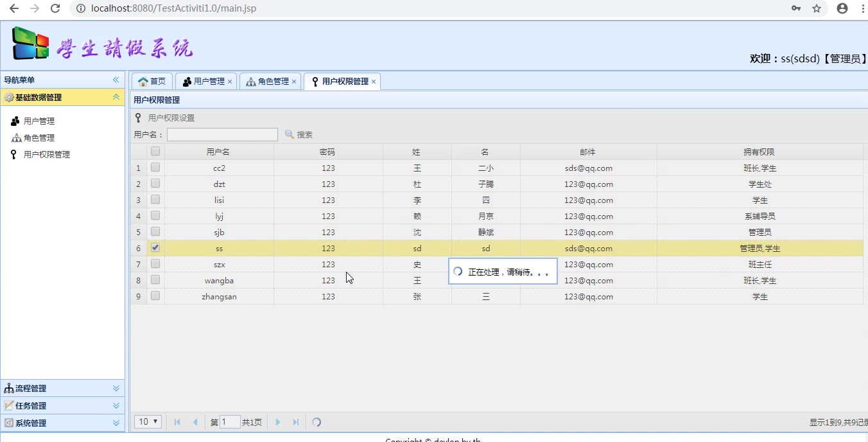Viewport: 868px width, 442px height.
Task: Switch to the 首页 tab
Action: point(152,82)
